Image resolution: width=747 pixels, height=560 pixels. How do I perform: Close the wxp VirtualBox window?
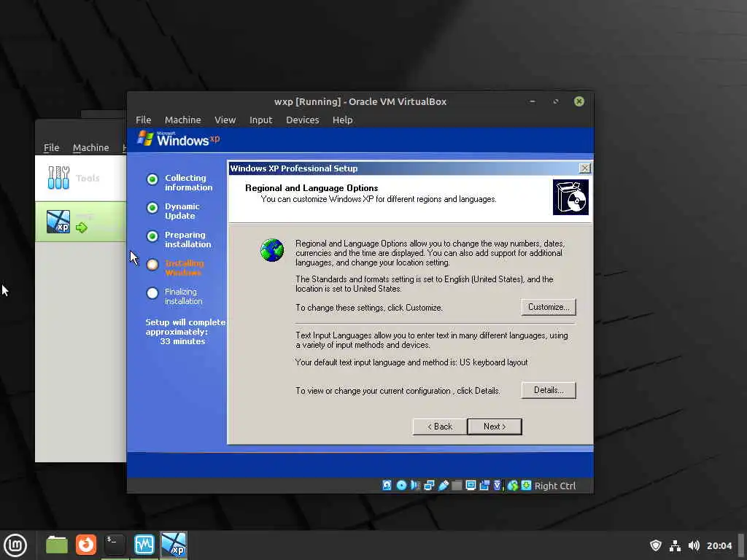[578, 101]
